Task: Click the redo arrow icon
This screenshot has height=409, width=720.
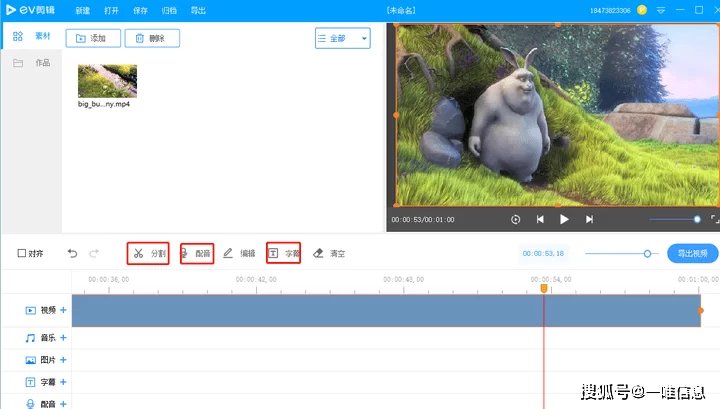Action: (94, 253)
